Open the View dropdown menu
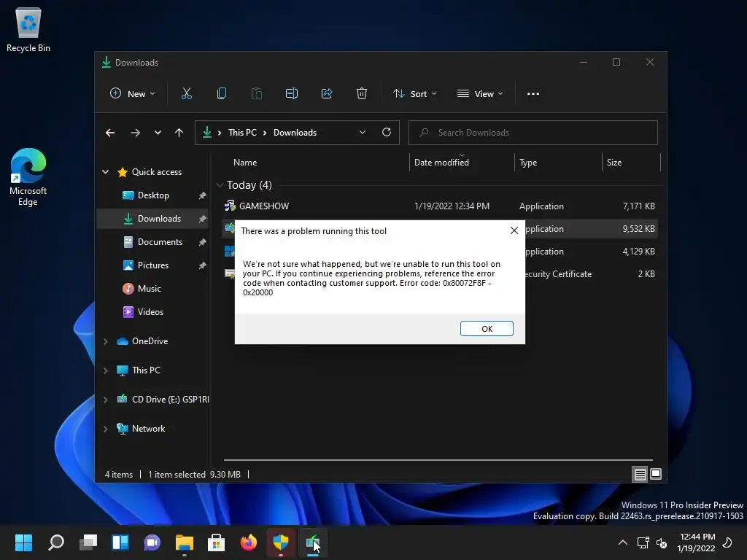Screen dimensions: 747x560 coord(480,94)
